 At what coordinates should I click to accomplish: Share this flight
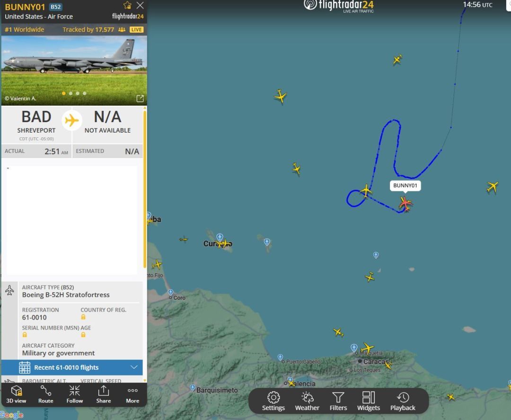[104, 394]
